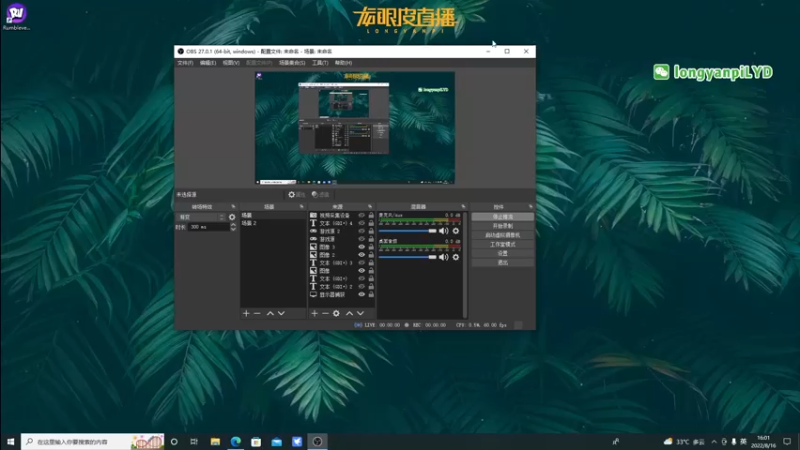Toggle visibility of 文本 (GDI+) 3 source
The image size is (800, 450).
(x=362, y=263)
